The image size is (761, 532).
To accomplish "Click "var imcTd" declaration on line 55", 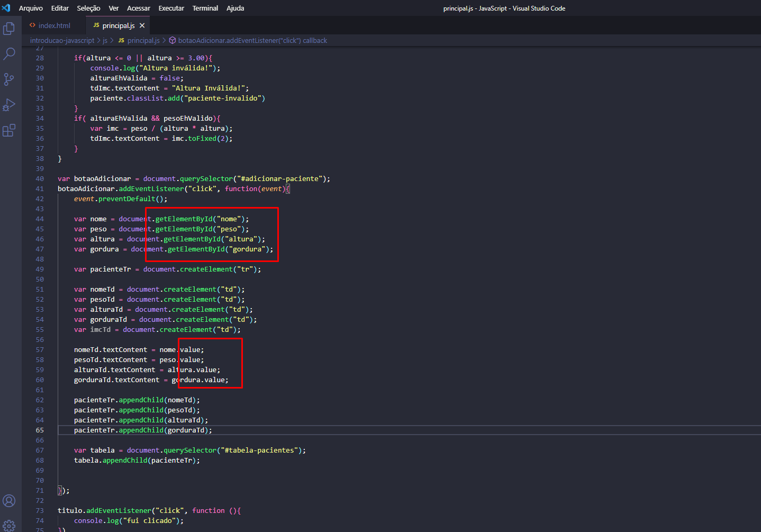I will click(93, 330).
